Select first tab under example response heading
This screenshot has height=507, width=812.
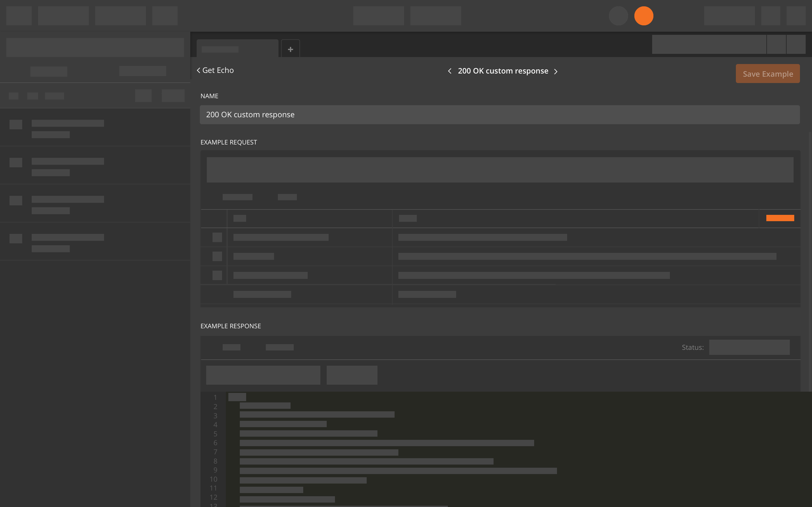coord(231,347)
